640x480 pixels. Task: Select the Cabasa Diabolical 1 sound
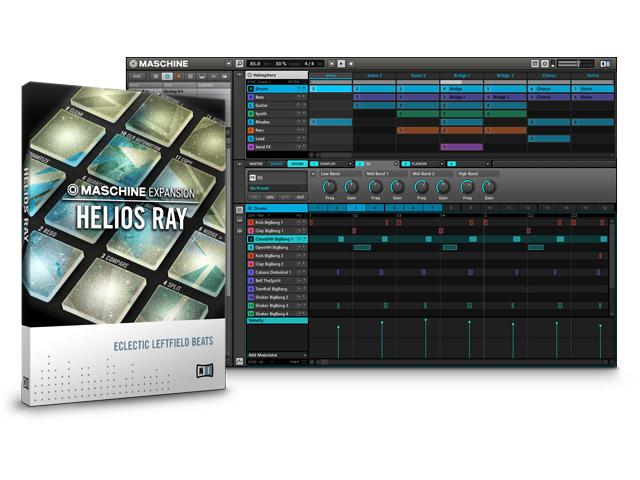pyautogui.click(x=277, y=272)
